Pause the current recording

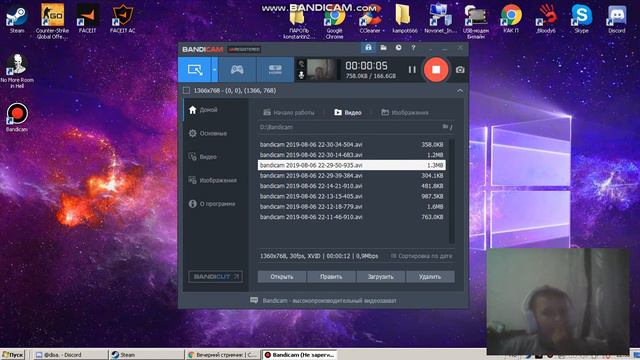pos(412,70)
